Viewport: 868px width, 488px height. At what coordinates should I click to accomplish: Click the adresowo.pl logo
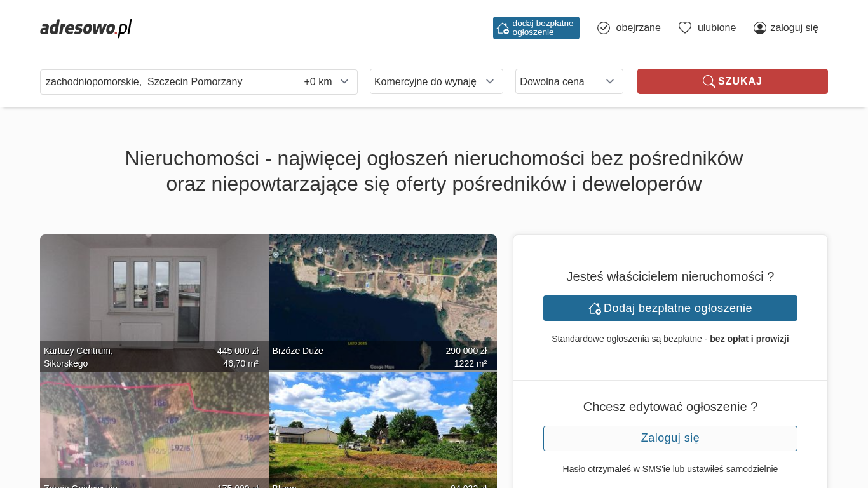coord(86,28)
